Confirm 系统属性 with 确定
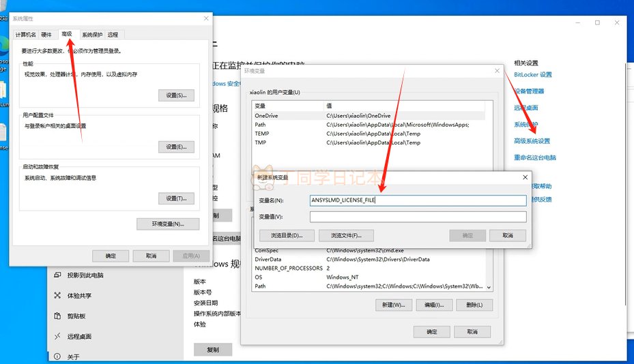Image resolution: width=634 pixels, height=364 pixels. pos(111,256)
